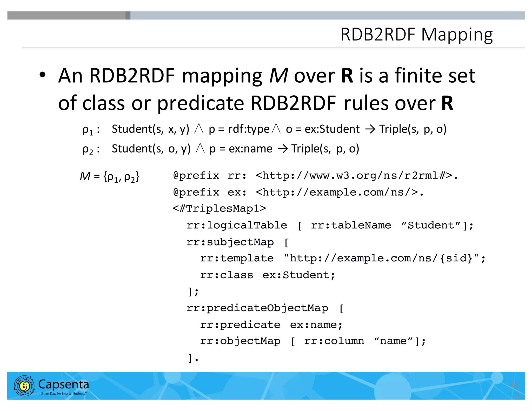532x411 pixels.
Task: Click the ρ1 rule with rdf:type
Action: [264, 129]
